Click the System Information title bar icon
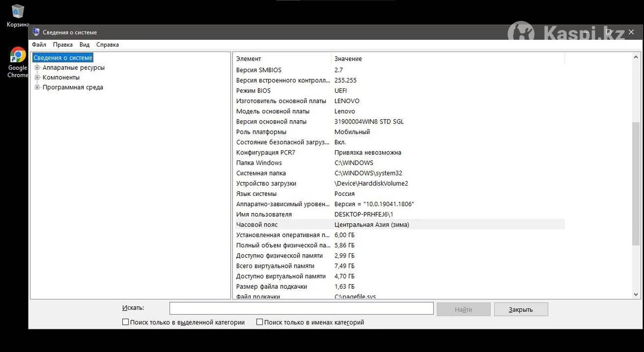644x352 pixels. coord(36,32)
